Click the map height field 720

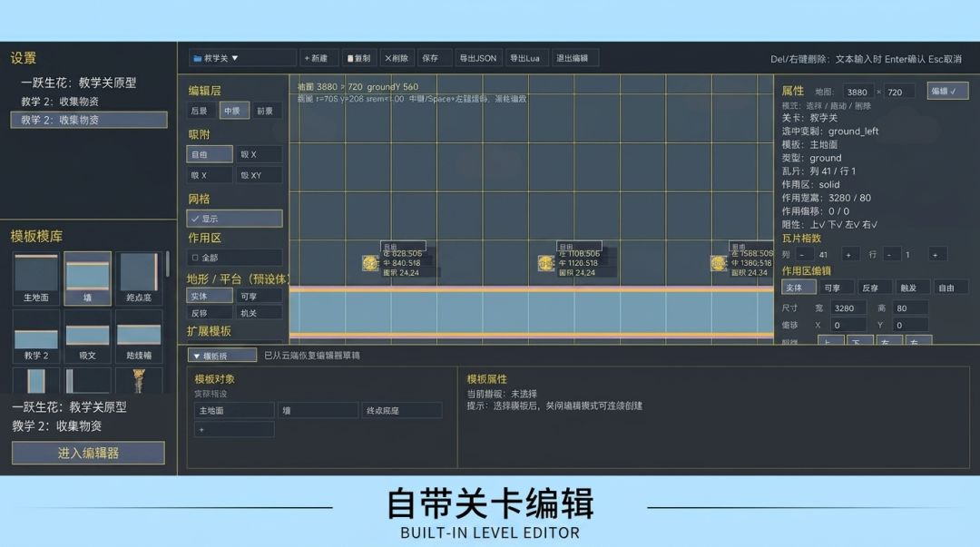(899, 92)
